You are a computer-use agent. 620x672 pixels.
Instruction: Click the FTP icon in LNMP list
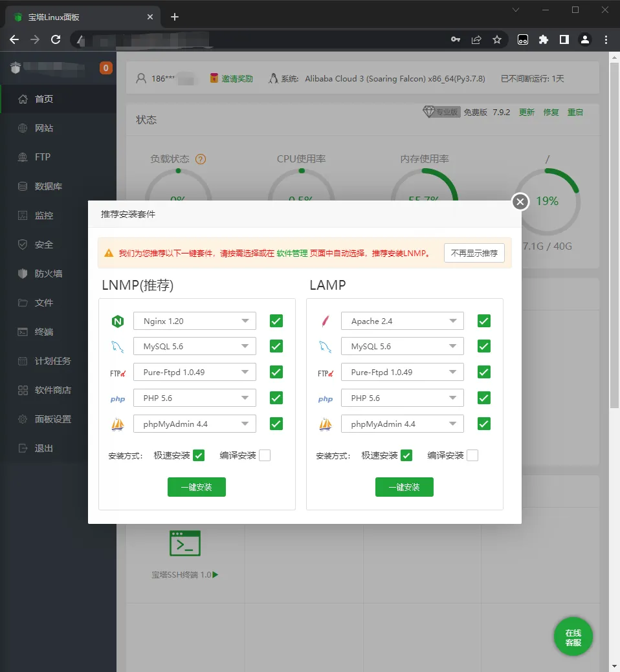(118, 373)
